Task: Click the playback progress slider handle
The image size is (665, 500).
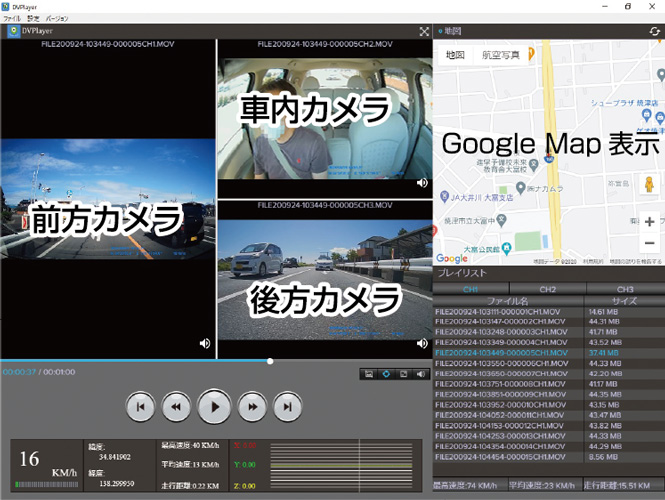Action: (270, 361)
